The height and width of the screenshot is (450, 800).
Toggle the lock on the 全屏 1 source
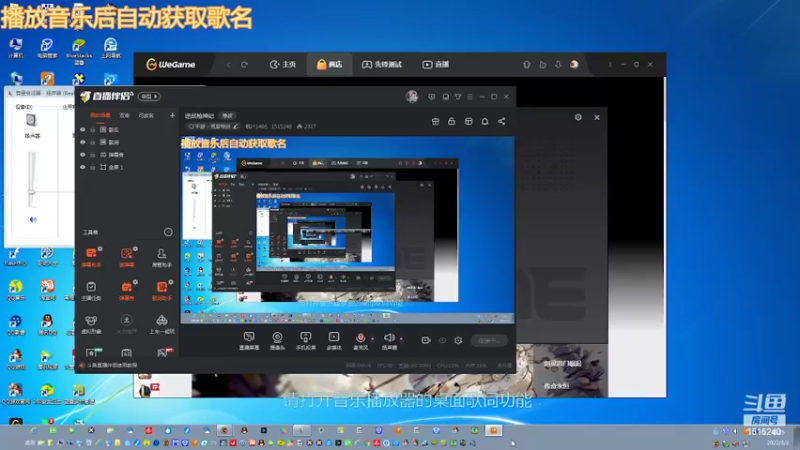pyautogui.click(x=92, y=167)
